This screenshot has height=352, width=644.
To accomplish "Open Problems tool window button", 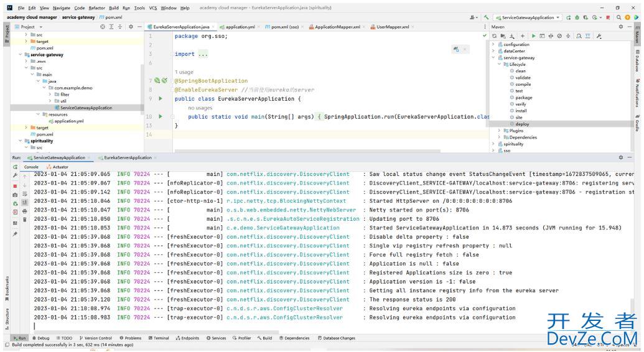I will [130, 338].
